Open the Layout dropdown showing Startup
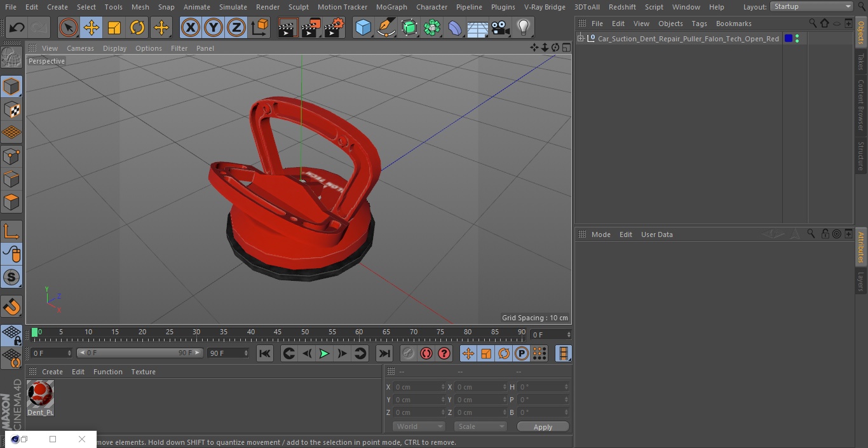 pyautogui.click(x=811, y=6)
